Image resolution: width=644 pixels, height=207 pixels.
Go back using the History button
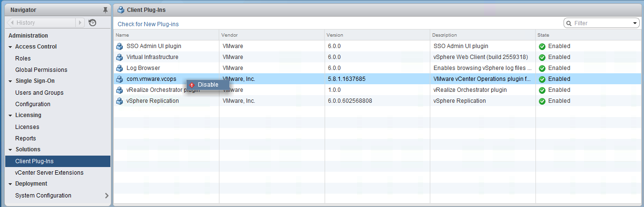pyautogui.click(x=41, y=22)
